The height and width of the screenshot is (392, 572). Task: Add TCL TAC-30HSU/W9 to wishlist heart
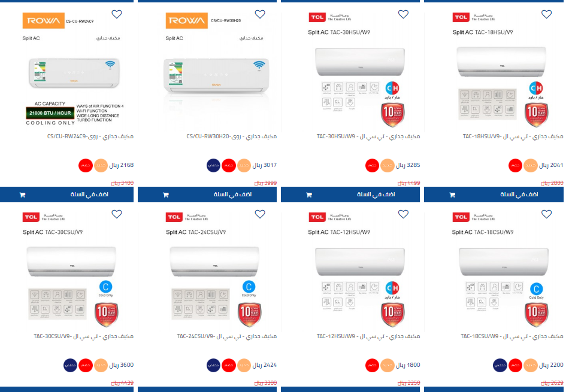pyautogui.click(x=403, y=14)
